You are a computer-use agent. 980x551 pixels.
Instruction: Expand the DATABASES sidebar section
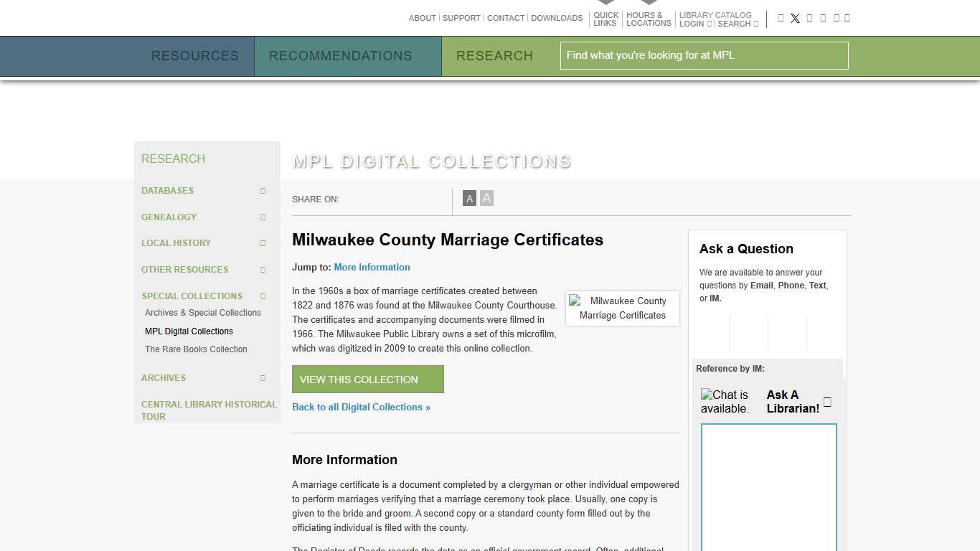click(x=263, y=191)
